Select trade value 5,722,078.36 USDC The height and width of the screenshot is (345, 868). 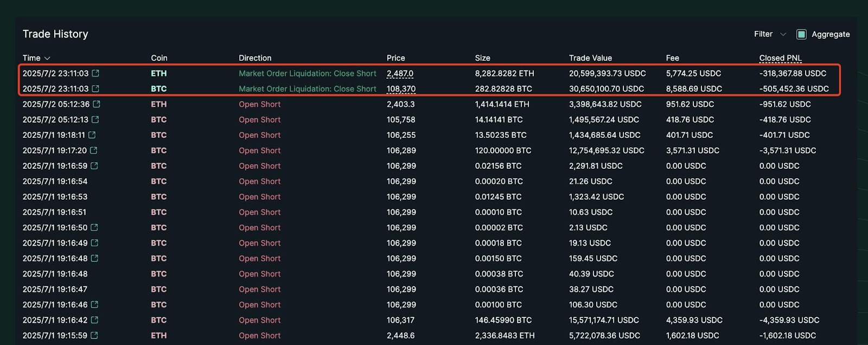click(604, 335)
